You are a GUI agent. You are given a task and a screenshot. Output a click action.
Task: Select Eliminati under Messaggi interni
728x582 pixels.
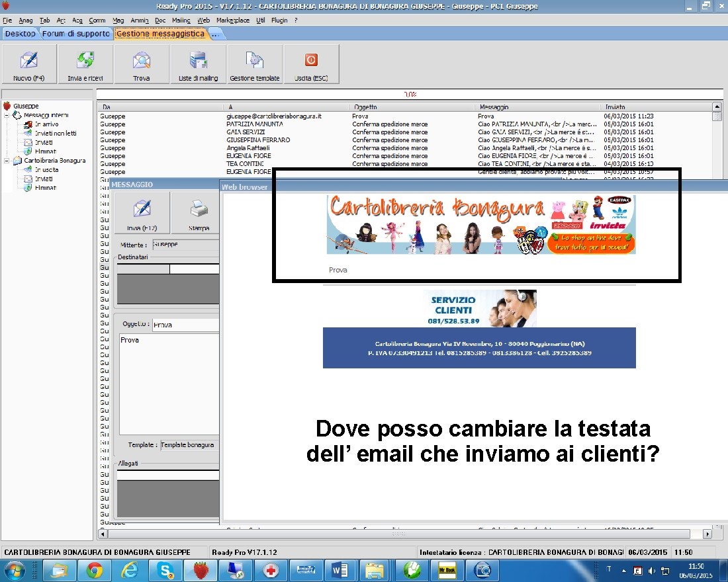[x=46, y=151]
